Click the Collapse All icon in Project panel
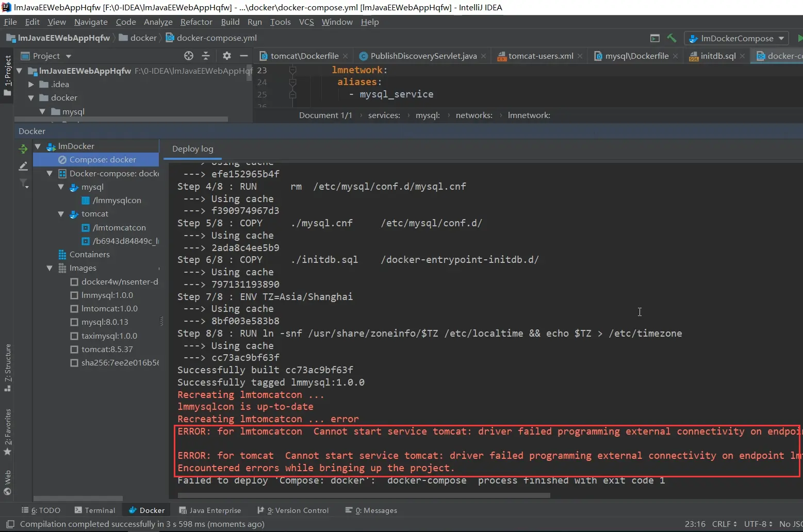Screen dimensions: 803x532 point(206,56)
